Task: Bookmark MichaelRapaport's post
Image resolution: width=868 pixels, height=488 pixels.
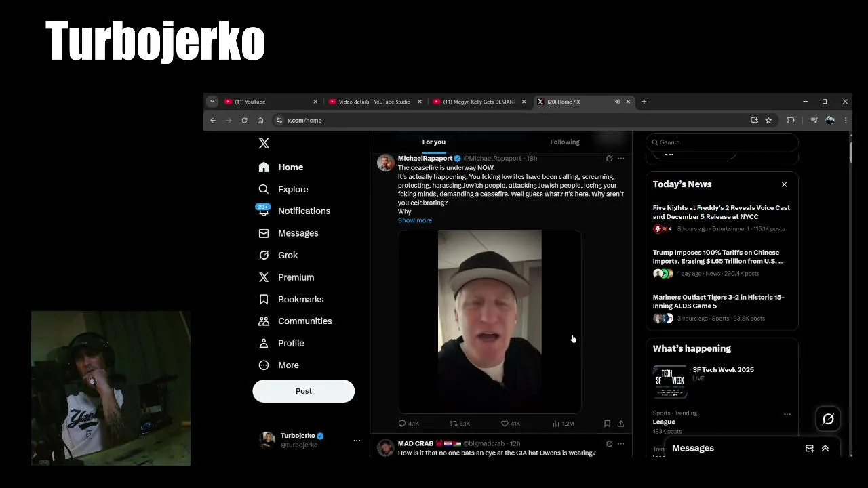Action: point(607,424)
